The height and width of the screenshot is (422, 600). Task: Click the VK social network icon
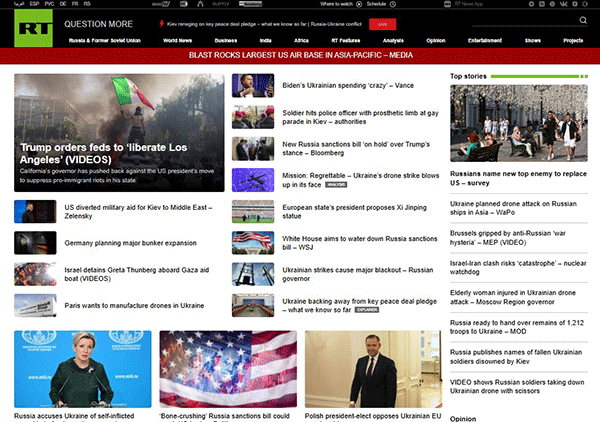click(564, 4)
